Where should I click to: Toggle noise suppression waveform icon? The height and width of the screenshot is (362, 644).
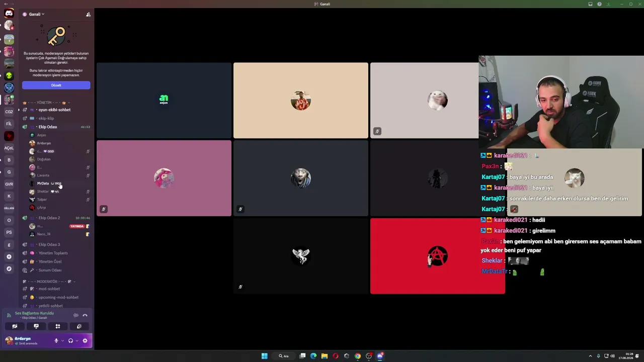coord(76,315)
